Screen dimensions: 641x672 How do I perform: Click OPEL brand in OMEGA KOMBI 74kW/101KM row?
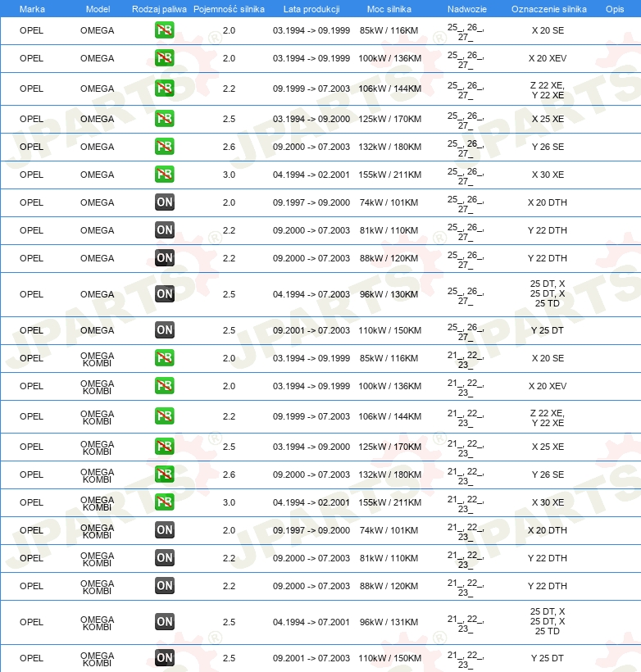coord(31,530)
